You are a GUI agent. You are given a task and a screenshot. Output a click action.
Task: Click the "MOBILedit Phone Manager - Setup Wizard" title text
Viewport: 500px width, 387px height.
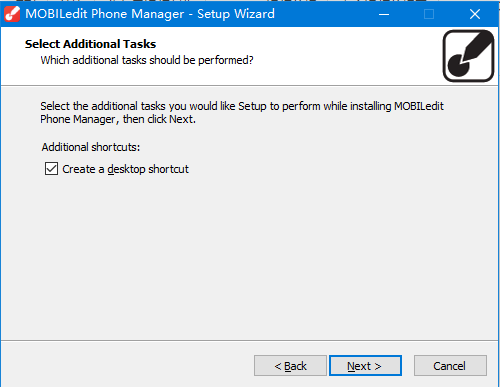coord(150,14)
